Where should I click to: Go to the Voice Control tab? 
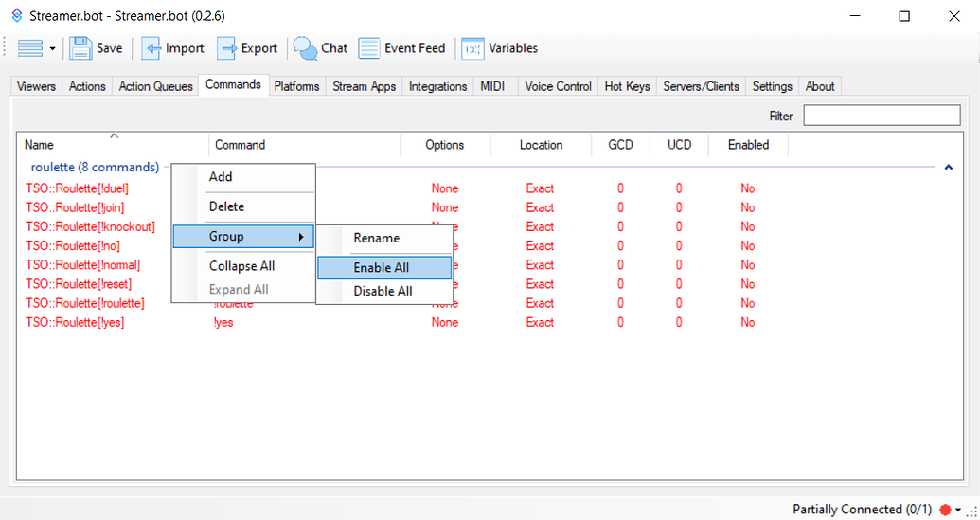coord(558,86)
